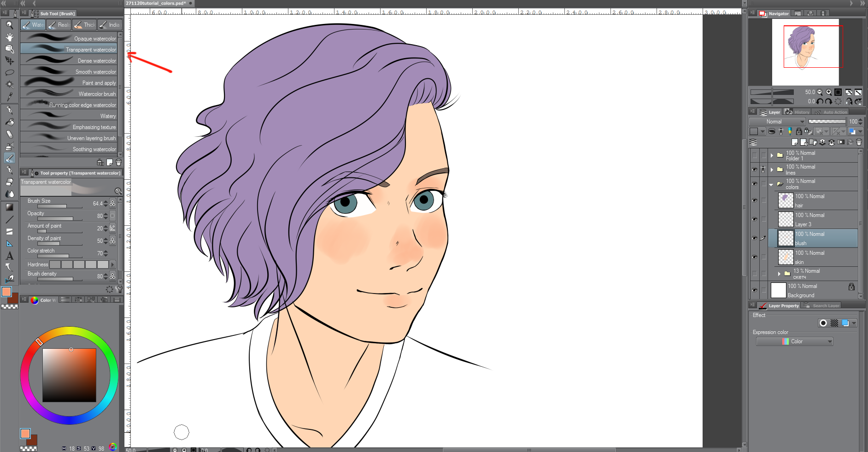Image resolution: width=868 pixels, height=452 pixels.
Task: Click the Opacity slider in Tool property
Action: point(55,218)
